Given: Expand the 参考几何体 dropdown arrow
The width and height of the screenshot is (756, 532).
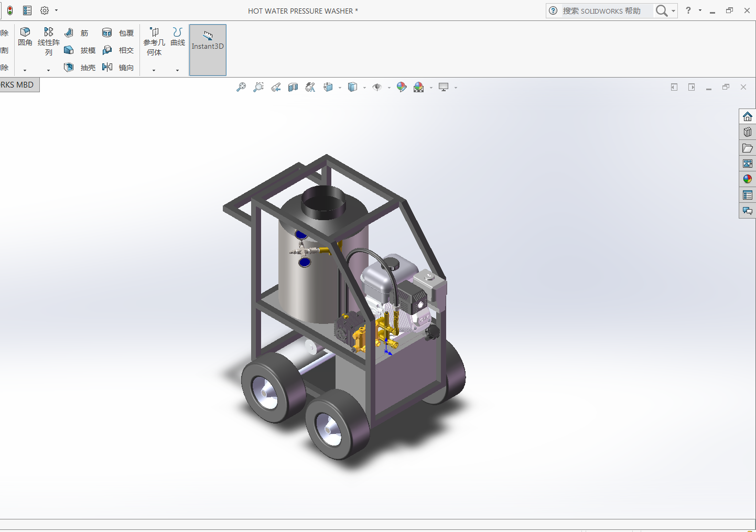Looking at the screenshot, I should tap(154, 70).
